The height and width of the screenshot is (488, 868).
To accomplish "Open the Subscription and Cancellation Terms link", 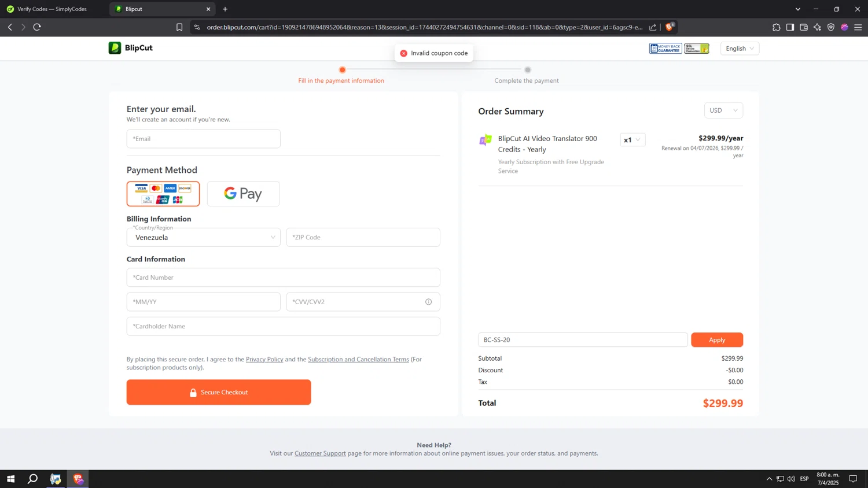I will coord(358,359).
